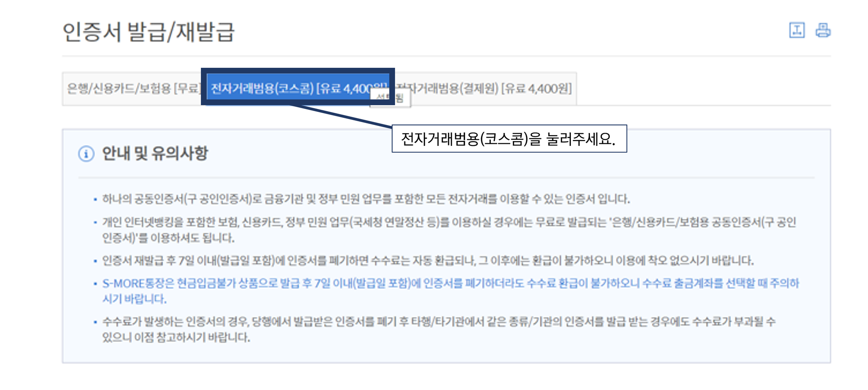Select the 전자거래범용(코스콤) [유료 4,400원] tab
The image size is (868, 390).
[x=298, y=88]
